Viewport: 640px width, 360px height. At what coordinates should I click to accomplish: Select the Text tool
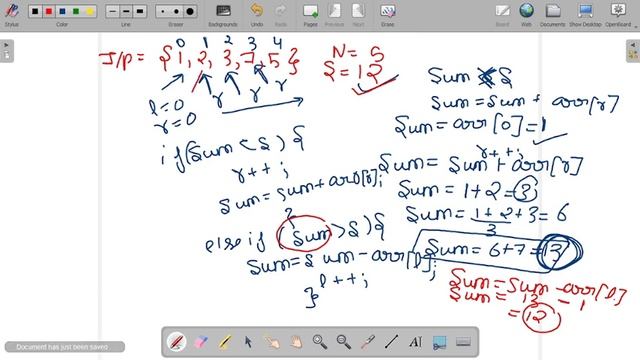415,342
